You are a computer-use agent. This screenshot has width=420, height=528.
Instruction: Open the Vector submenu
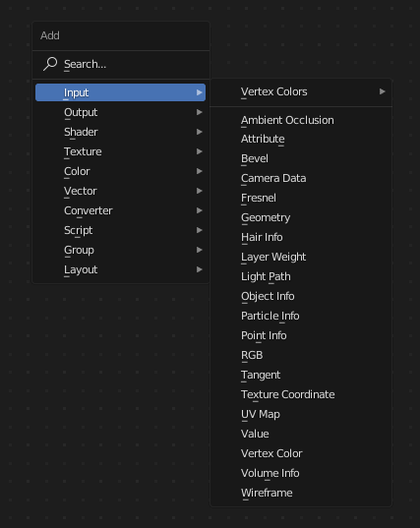[121, 191]
